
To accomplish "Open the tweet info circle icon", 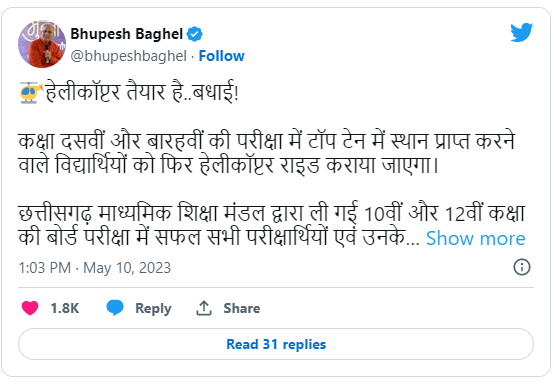I will [521, 267].
